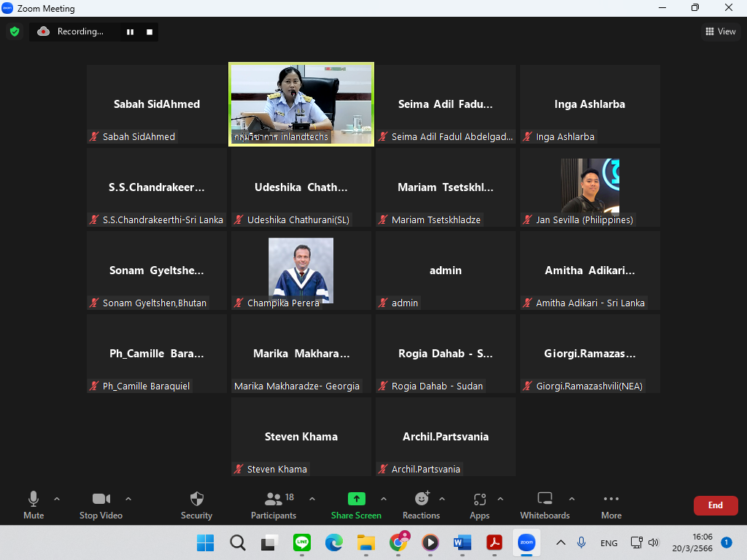This screenshot has height=560, width=747.
Task: Open Adobe Acrobat from the taskbar
Action: click(495, 542)
